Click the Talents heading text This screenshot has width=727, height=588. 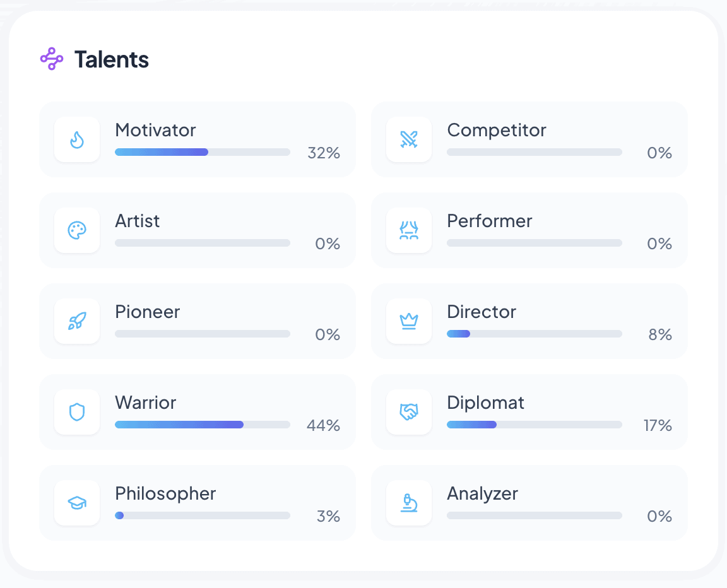point(112,60)
